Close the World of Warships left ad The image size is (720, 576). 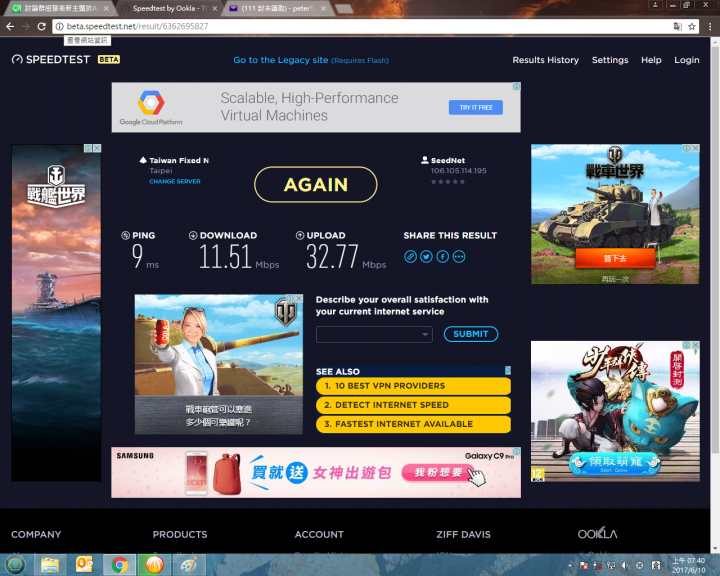(97, 148)
